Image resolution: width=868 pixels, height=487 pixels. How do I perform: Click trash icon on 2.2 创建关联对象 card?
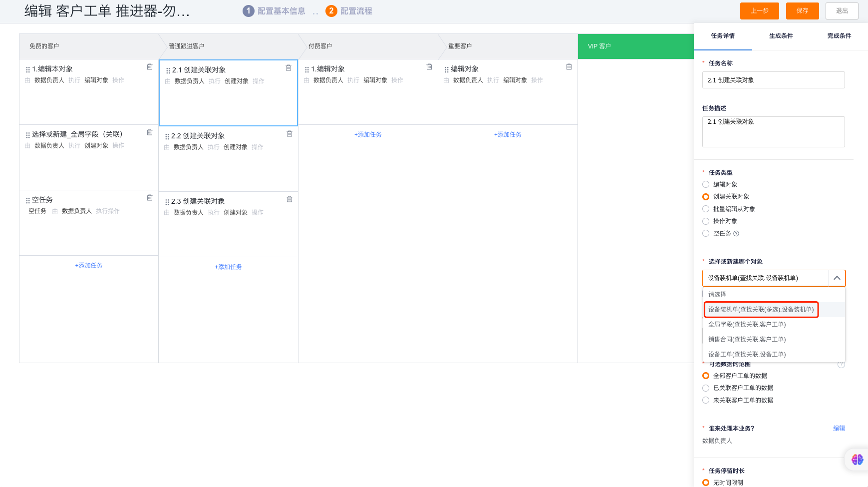click(289, 134)
